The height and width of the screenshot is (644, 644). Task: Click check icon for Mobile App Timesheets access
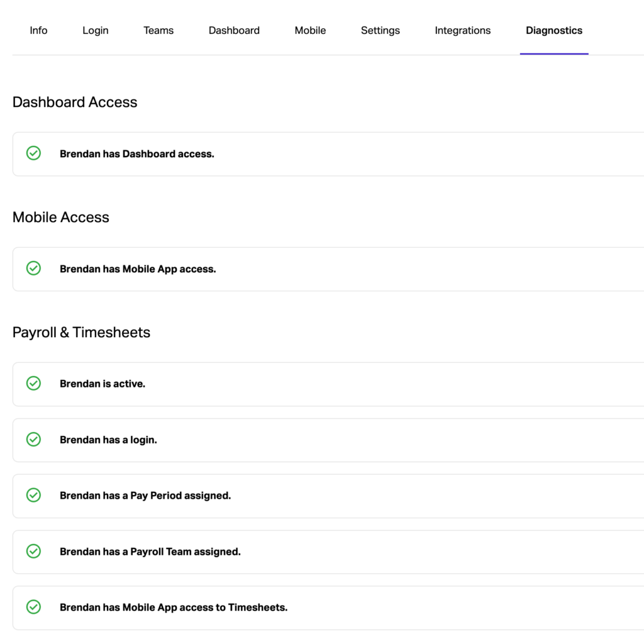(33, 608)
